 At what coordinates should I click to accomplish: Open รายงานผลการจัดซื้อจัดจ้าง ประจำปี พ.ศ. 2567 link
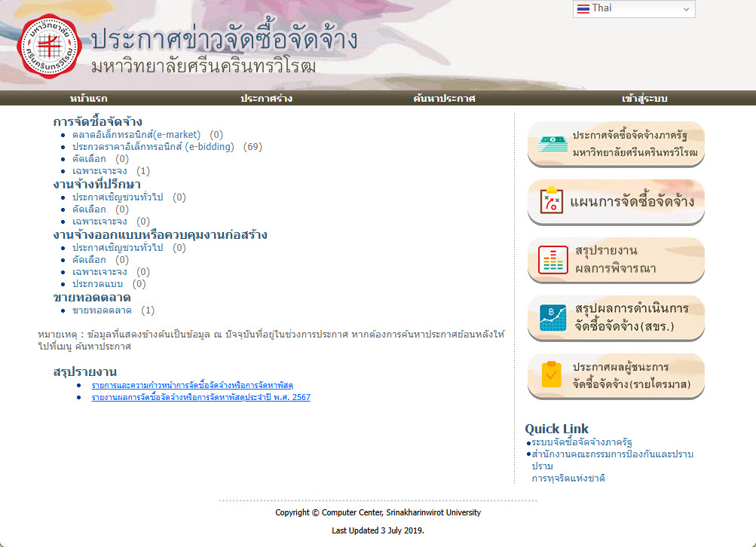pos(200,397)
